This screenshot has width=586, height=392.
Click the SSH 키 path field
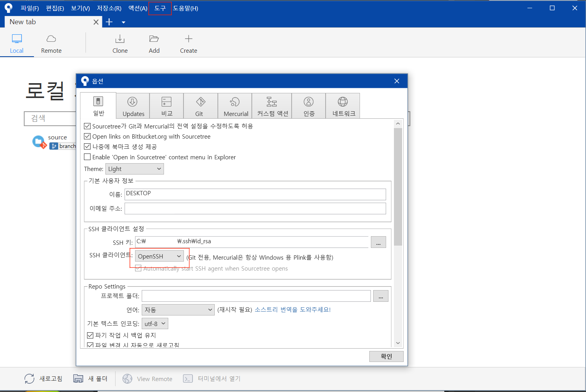click(252, 242)
